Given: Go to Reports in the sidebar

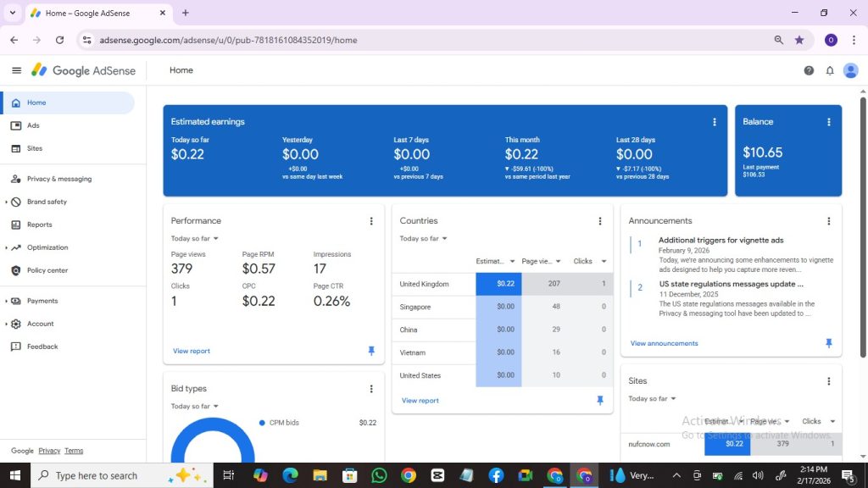Looking at the screenshot, I should click(39, 225).
